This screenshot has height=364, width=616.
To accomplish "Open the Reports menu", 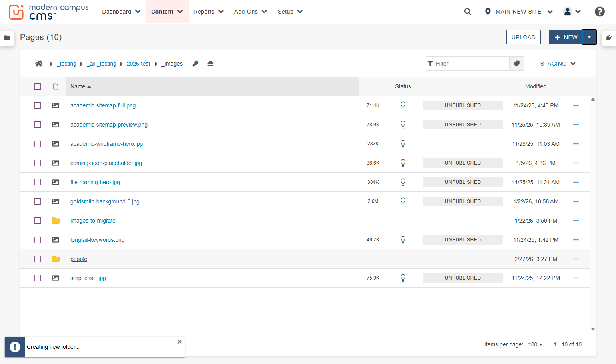I will point(209,12).
